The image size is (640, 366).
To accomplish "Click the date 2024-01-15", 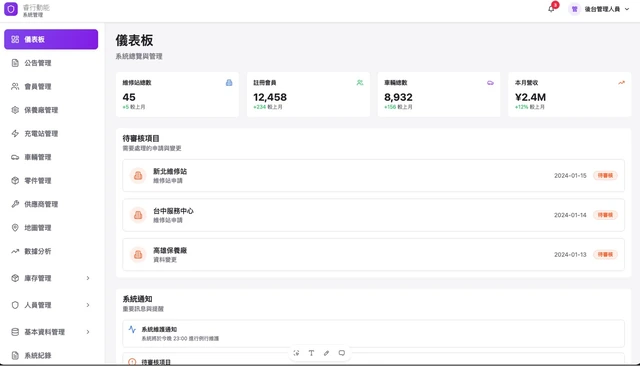I will tap(570, 175).
